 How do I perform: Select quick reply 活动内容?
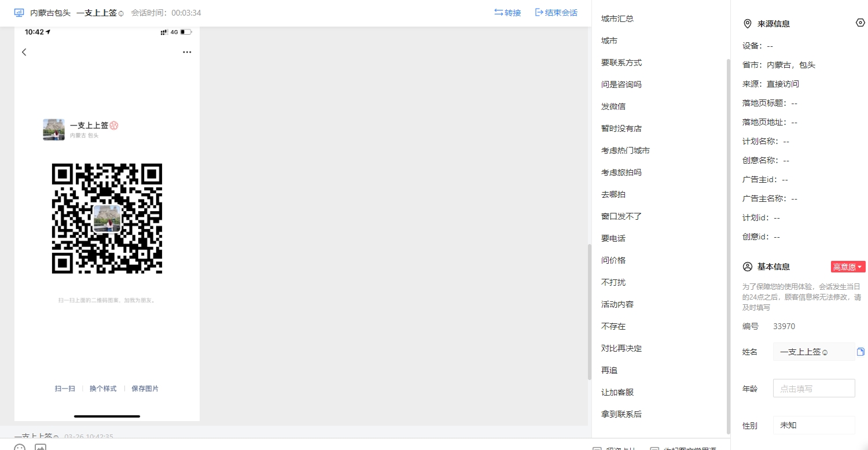617,304
